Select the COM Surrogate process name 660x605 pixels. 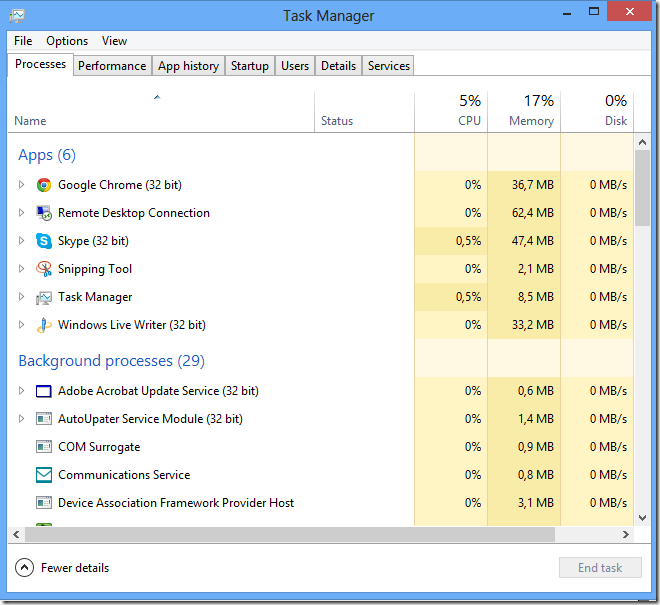click(x=99, y=447)
